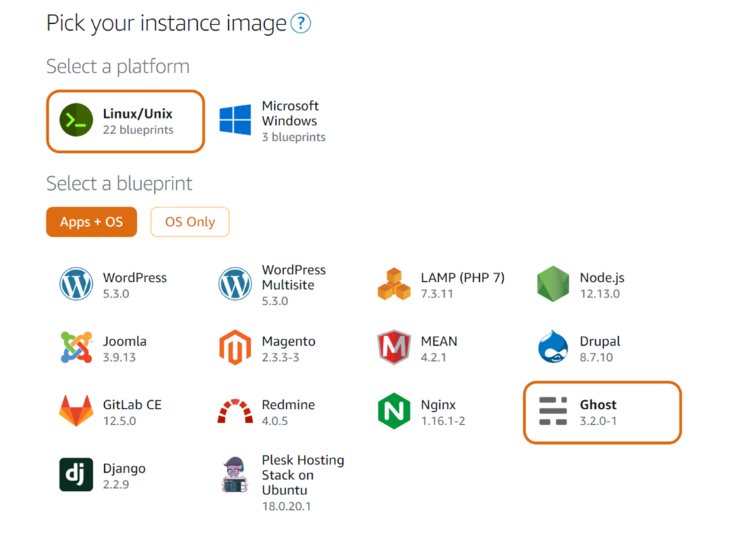Image resolution: width=741 pixels, height=560 pixels.
Task: Choose the Django logo icon
Action: pos(76,475)
